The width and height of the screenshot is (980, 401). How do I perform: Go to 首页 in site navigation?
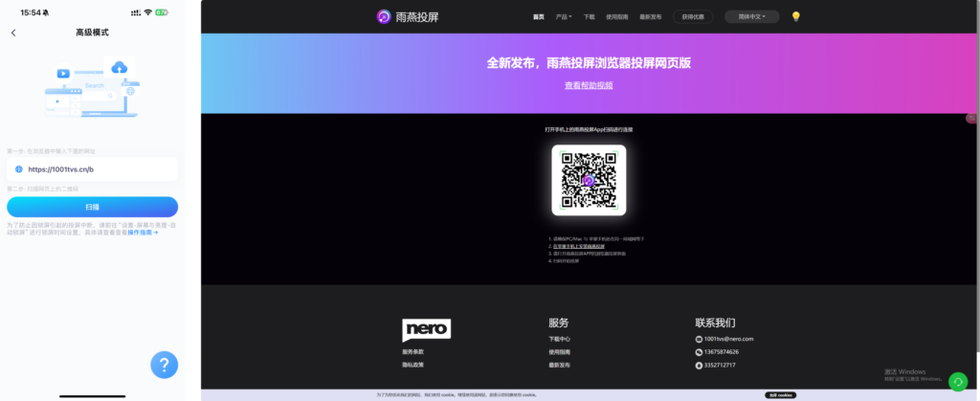click(538, 17)
